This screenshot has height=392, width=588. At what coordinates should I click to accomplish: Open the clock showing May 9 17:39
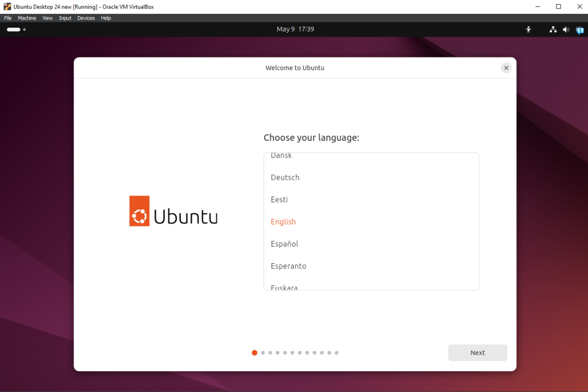point(295,29)
